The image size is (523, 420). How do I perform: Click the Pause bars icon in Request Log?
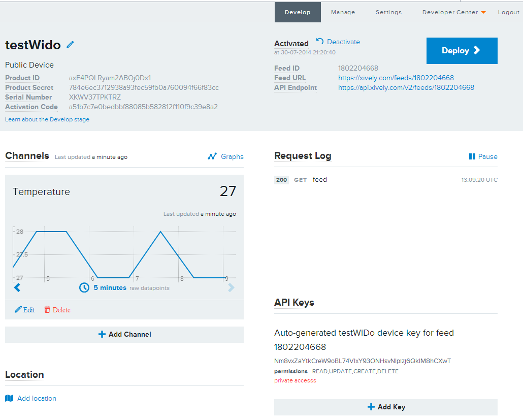click(472, 156)
